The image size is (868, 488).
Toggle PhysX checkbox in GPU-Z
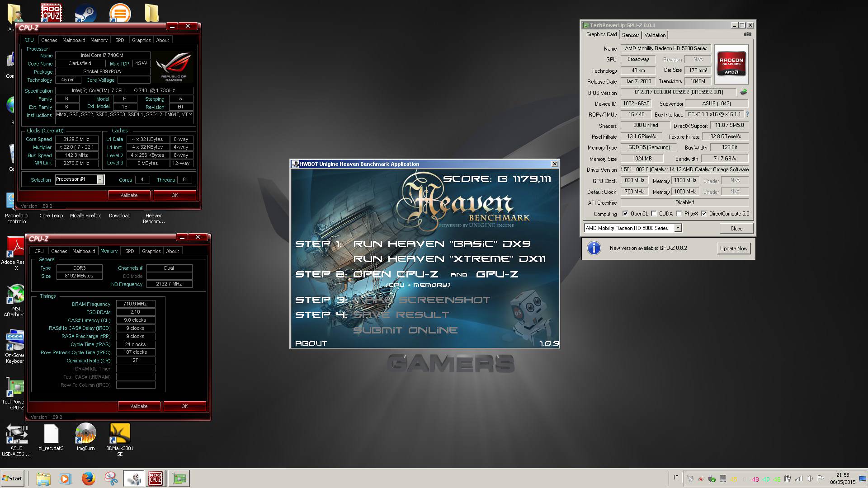679,214
